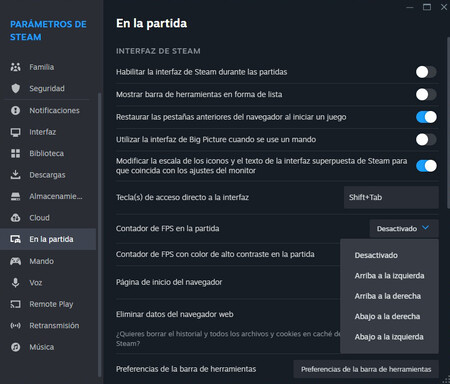
Task: Select Arriba a la derecha option
Action: click(389, 296)
